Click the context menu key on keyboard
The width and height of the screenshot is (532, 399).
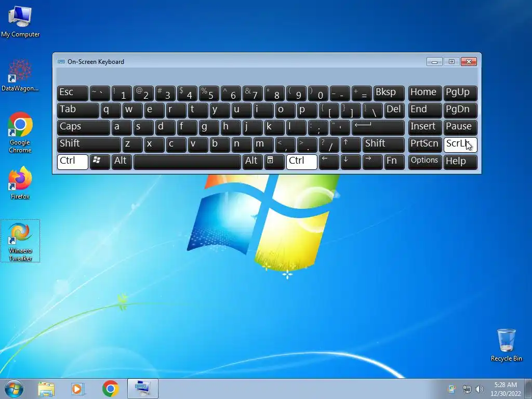coord(274,162)
